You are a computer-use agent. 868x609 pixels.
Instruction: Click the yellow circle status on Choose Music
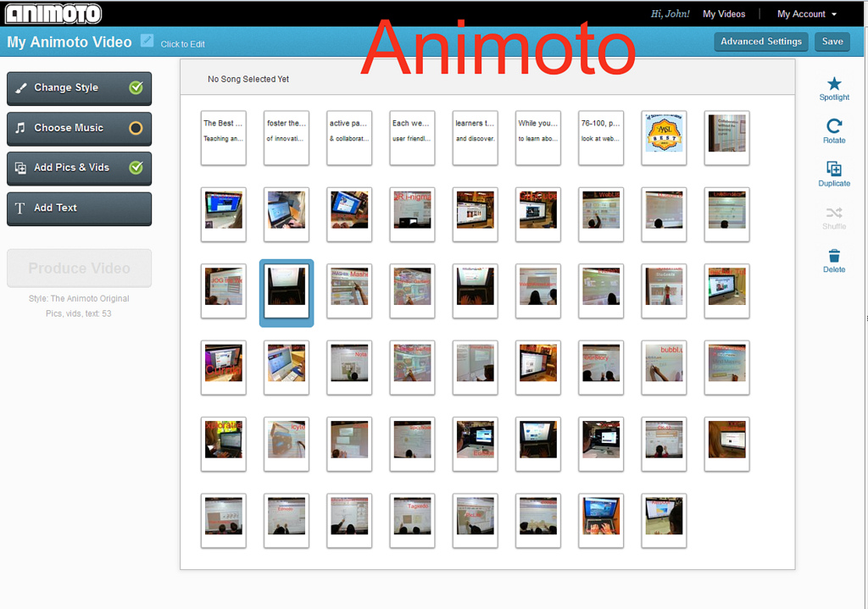pos(136,129)
